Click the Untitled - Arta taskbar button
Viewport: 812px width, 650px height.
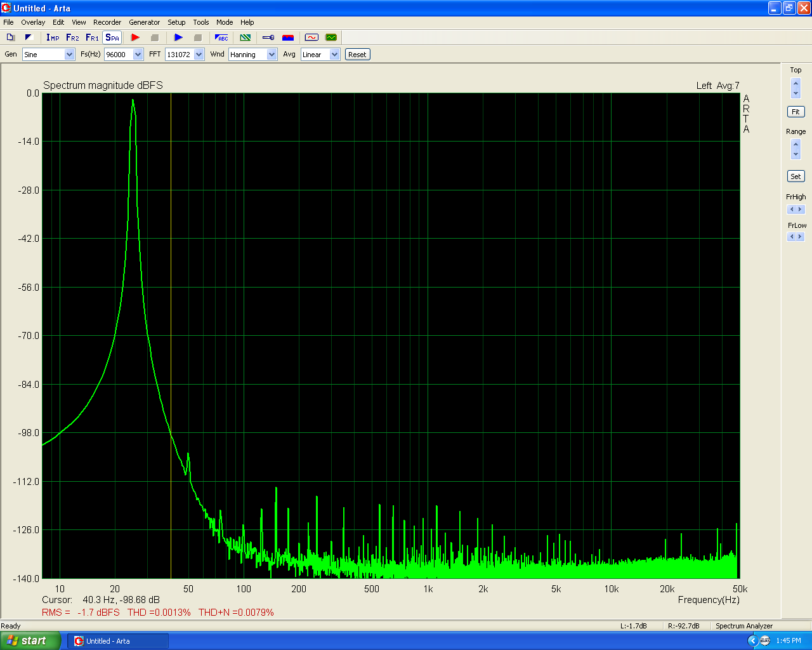119,641
